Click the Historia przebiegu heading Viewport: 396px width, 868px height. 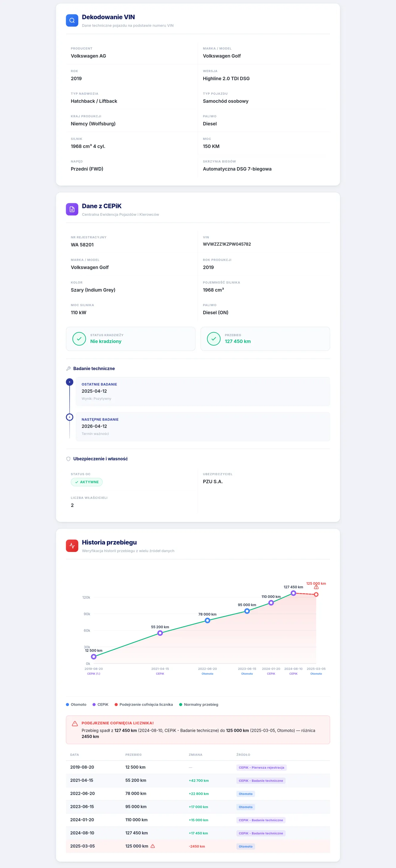pyautogui.click(x=109, y=542)
